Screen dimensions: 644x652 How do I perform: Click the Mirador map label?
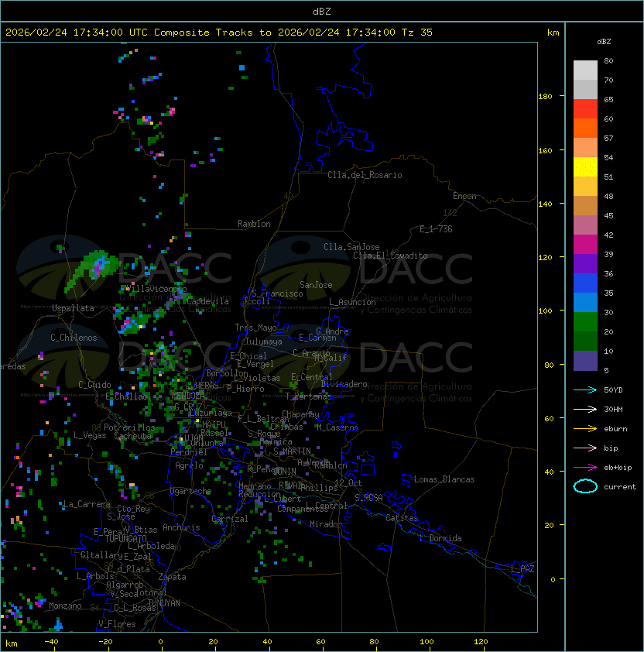pos(326,524)
